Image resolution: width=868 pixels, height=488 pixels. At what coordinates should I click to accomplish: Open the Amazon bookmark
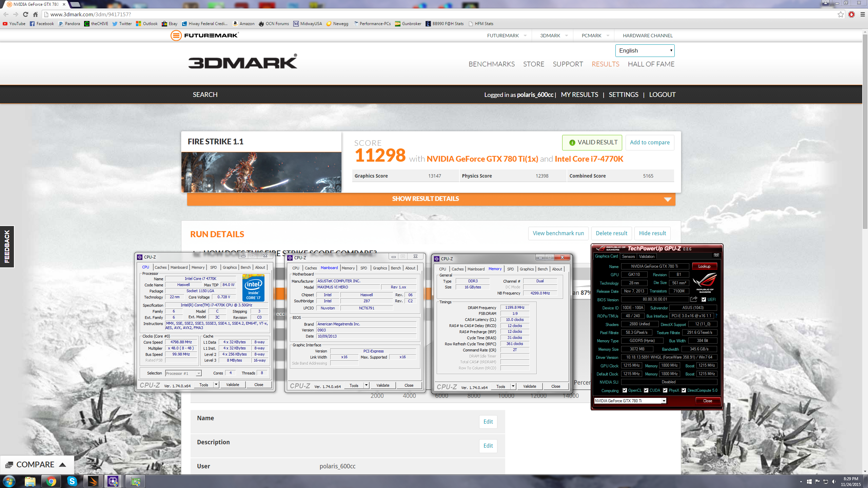pos(243,24)
